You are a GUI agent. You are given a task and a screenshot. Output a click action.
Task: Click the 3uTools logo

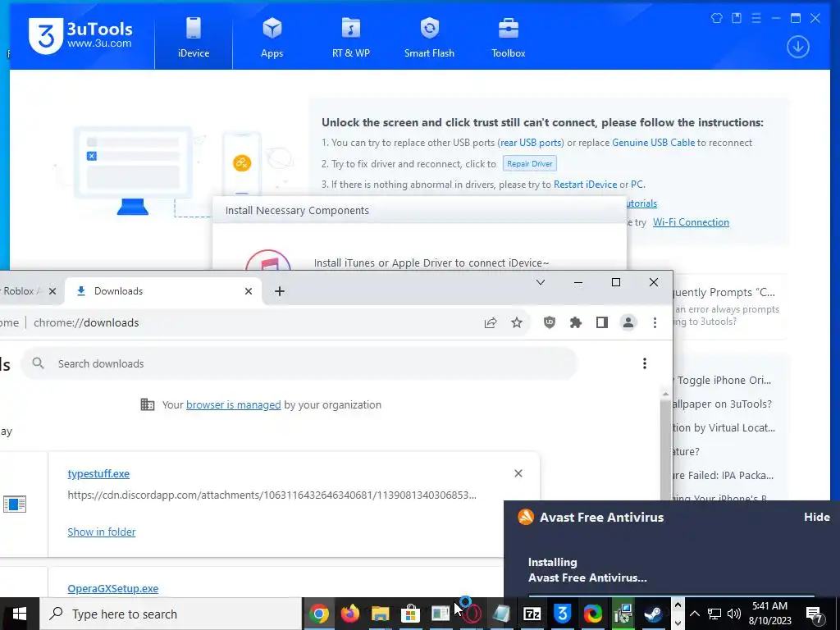pyautogui.click(x=80, y=36)
